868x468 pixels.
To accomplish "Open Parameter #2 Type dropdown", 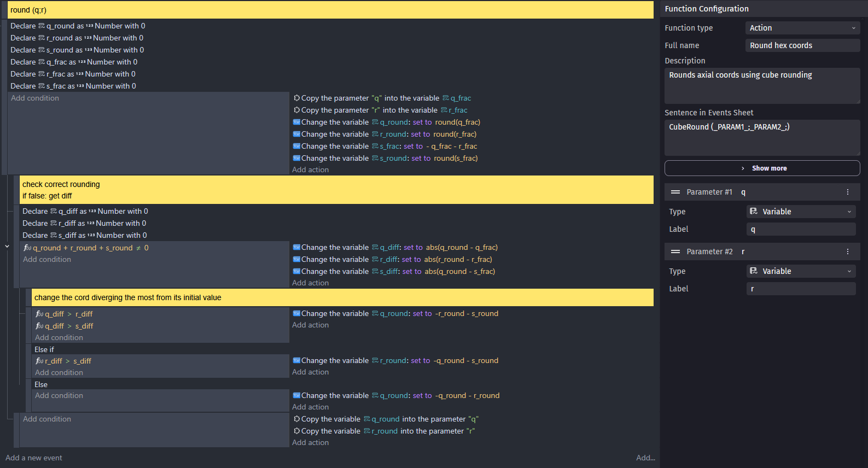I will [x=801, y=271].
